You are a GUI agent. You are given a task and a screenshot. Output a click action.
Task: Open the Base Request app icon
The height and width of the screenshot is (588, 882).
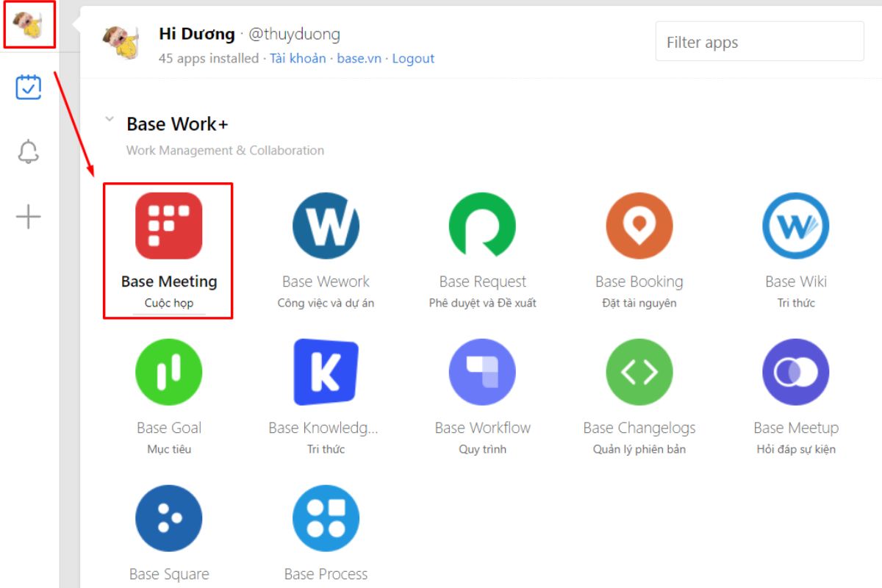click(482, 226)
